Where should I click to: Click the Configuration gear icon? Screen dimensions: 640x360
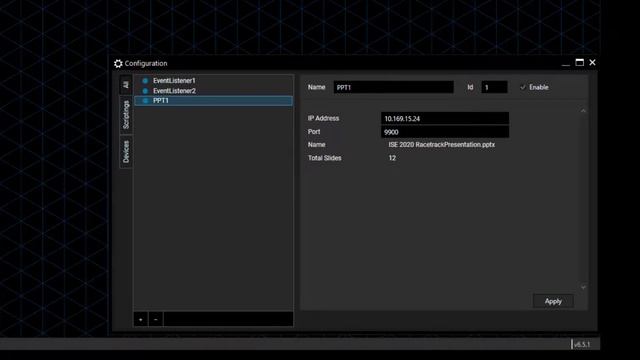pos(118,63)
